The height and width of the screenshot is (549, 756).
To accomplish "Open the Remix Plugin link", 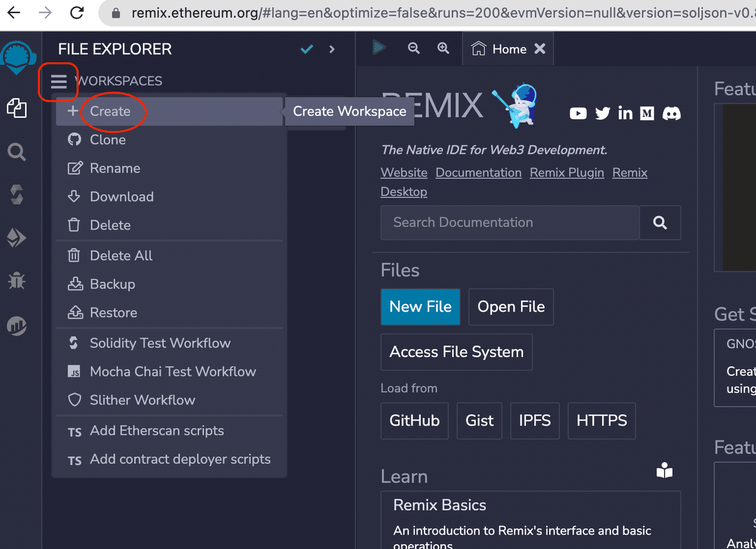I will click(567, 173).
